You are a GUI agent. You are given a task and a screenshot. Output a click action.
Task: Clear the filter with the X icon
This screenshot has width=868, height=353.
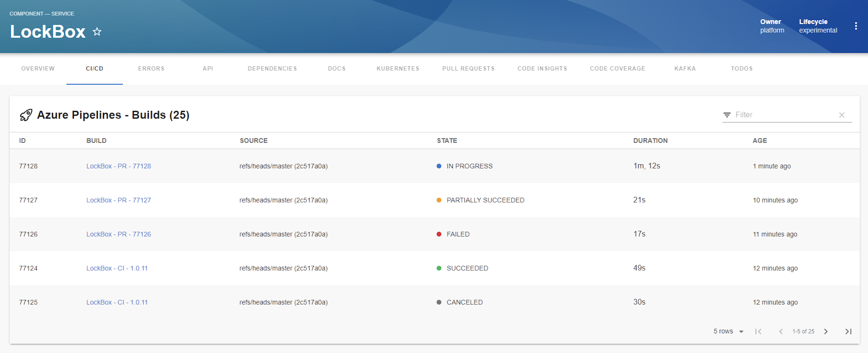coord(841,115)
